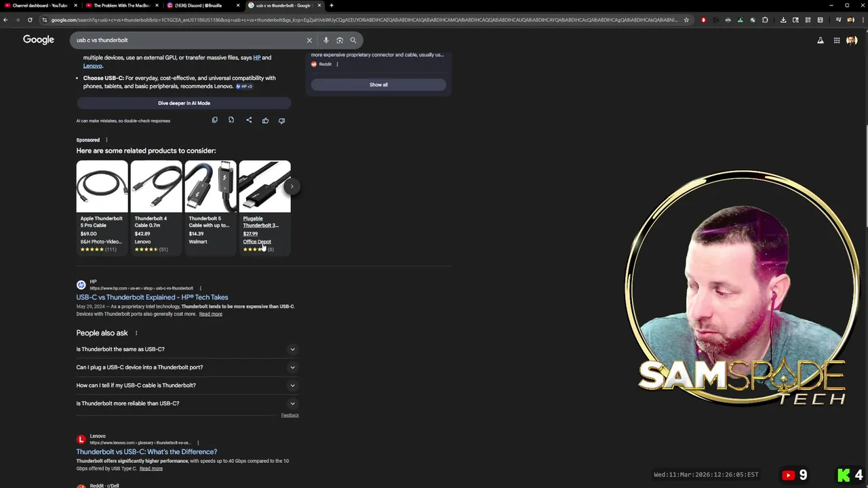The image size is (868, 488).
Task: Open Plugable Thunderbolt 3 Office Depot product
Action: (x=264, y=207)
